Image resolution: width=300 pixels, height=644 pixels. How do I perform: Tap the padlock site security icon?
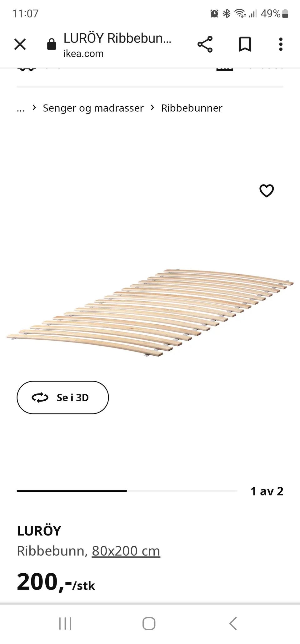[x=52, y=44]
